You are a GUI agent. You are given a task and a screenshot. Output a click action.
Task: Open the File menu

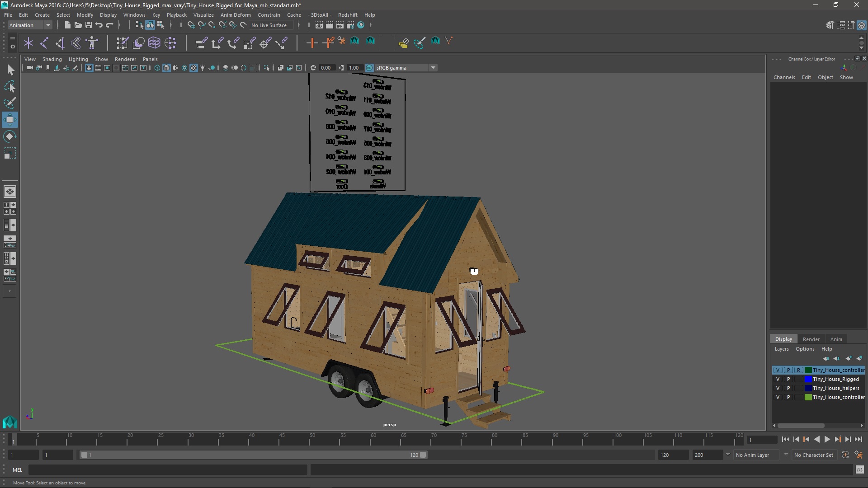point(8,15)
